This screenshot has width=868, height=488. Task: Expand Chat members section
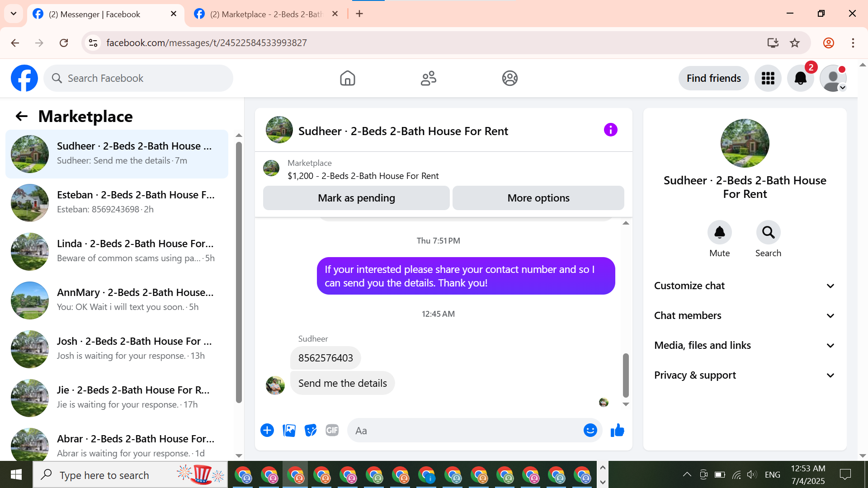(745, 316)
